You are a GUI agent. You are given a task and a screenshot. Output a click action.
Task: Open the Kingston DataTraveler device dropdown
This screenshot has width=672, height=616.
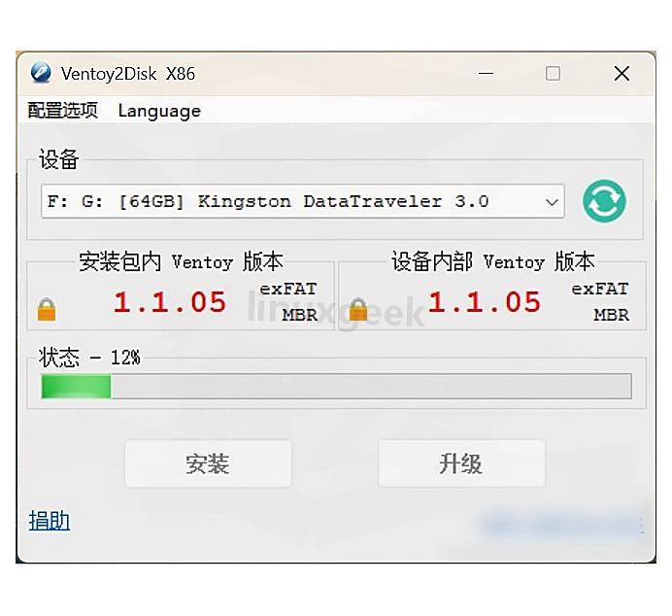303,201
